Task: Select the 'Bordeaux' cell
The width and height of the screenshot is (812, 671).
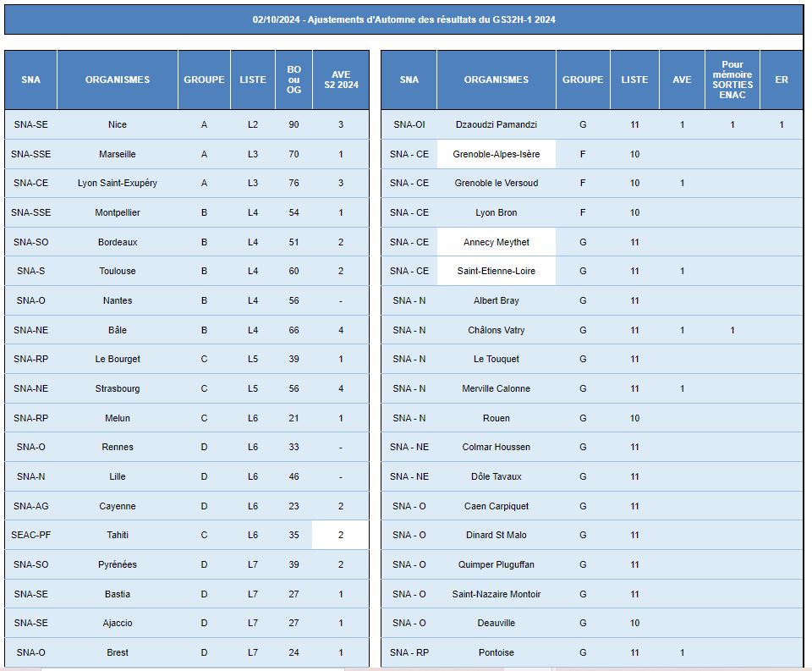Action: pyautogui.click(x=118, y=242)
